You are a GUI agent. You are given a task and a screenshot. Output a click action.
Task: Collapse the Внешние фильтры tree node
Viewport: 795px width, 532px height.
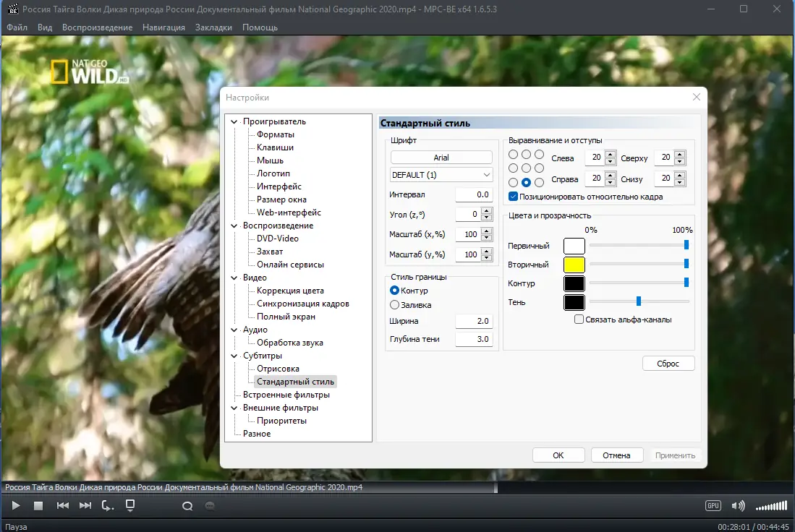pyautogui.click(x=234, y=408)
